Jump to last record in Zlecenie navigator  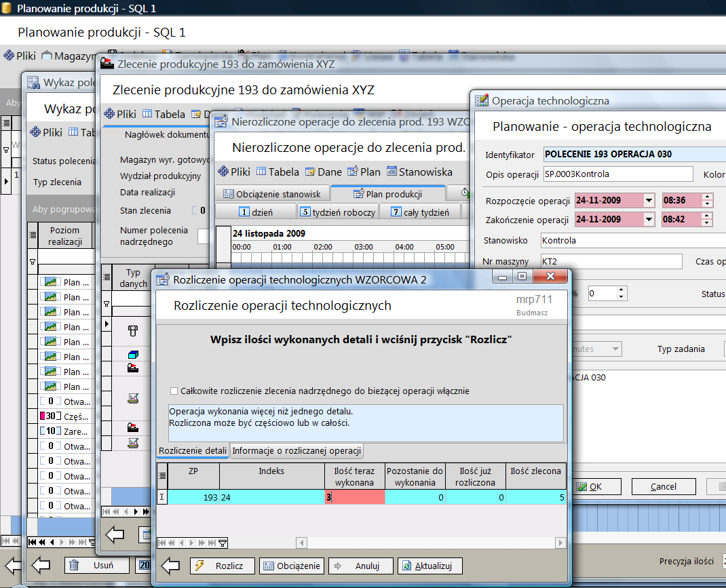146,511
